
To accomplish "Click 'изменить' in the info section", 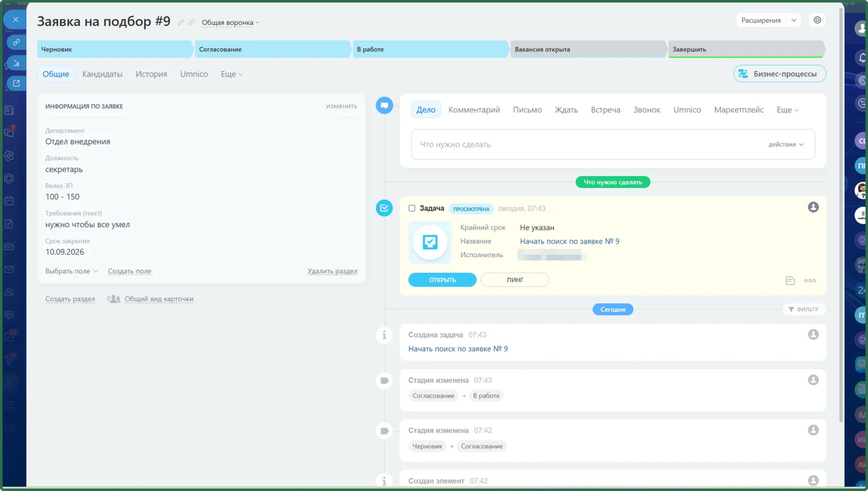I will 342,106.
